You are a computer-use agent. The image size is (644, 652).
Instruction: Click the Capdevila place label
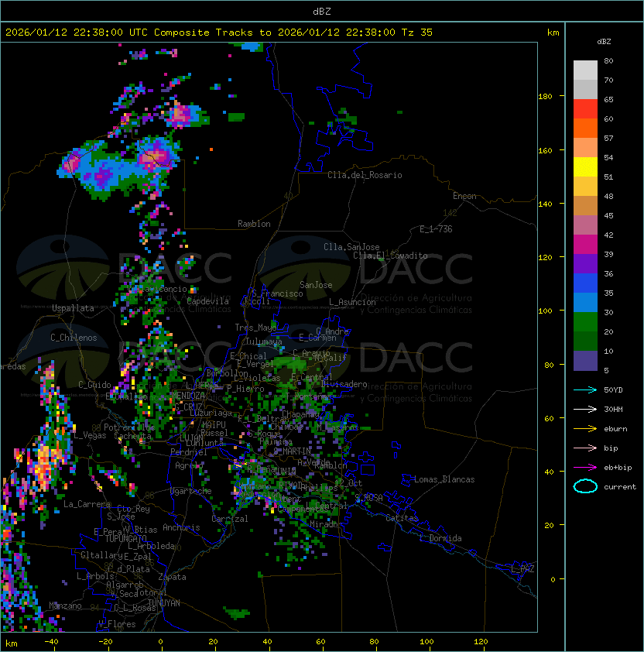(x=207, y=301)
